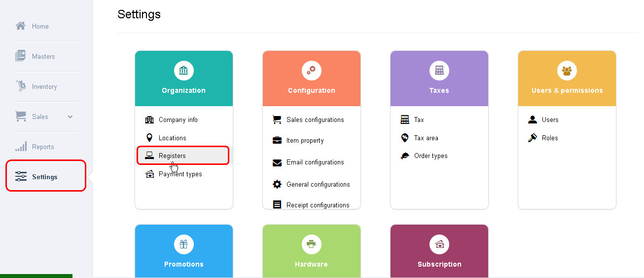This screenshot has width=644, height=278.
Task: Open the Tax area link
Action: [x=426, y=138]
